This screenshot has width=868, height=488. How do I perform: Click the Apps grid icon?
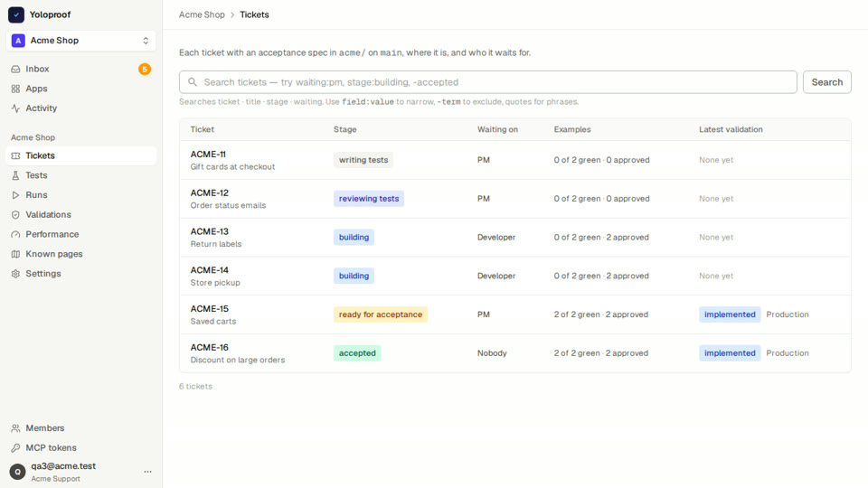click(x=15, y=89)
